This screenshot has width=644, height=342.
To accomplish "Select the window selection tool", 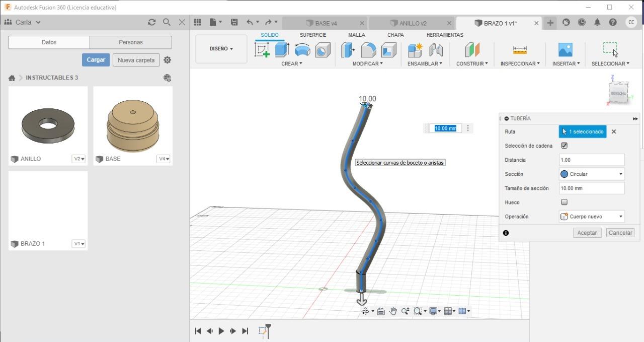I will point(610,49).
